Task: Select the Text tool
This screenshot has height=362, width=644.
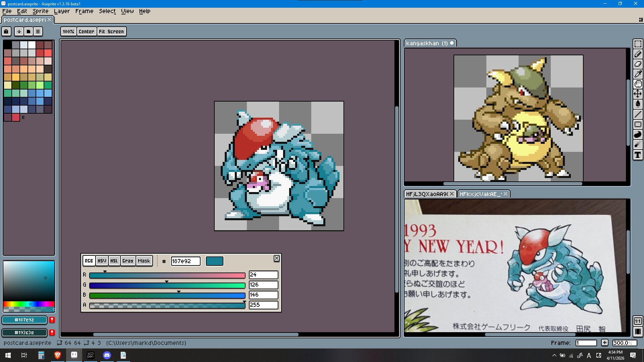Action: [638, 155]
